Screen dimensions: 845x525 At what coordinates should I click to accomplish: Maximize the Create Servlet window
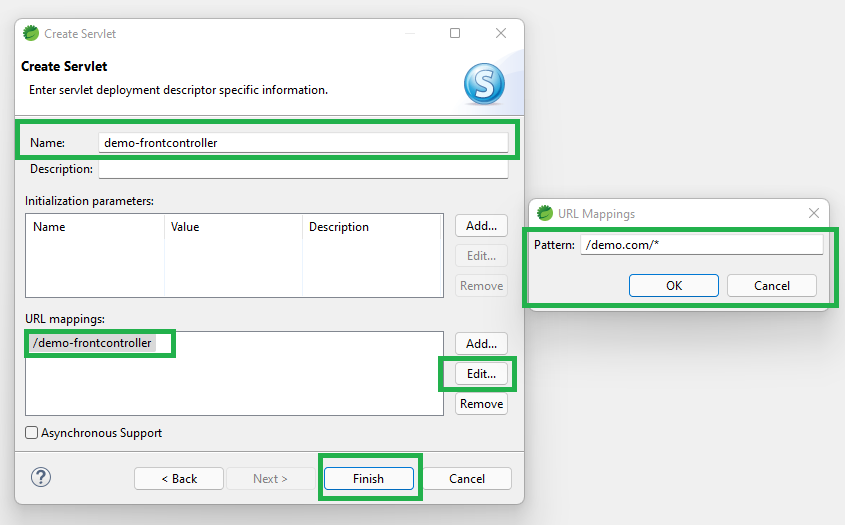(455, 33)
